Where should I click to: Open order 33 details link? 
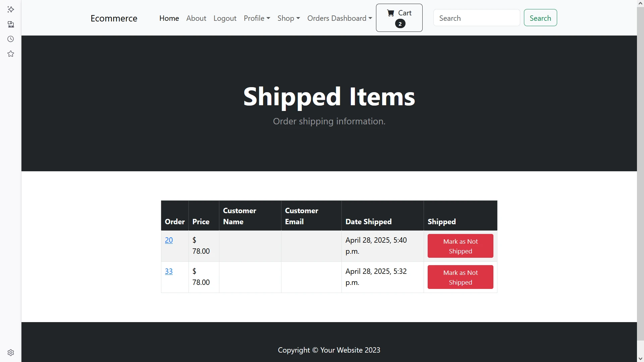click(169, 271)
